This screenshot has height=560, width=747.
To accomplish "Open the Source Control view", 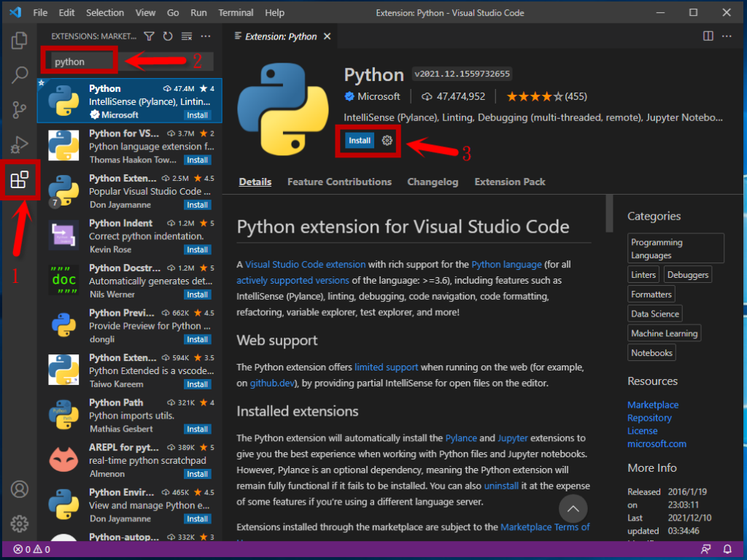I will pos(19,109).
